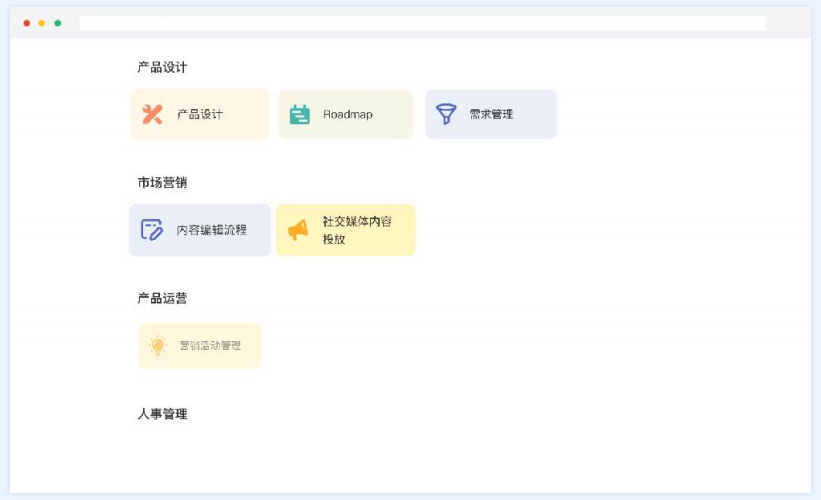Screen dimensions: 821x500
Task: Select the 人事管理 section heading
Action: (x=162, y=414)
